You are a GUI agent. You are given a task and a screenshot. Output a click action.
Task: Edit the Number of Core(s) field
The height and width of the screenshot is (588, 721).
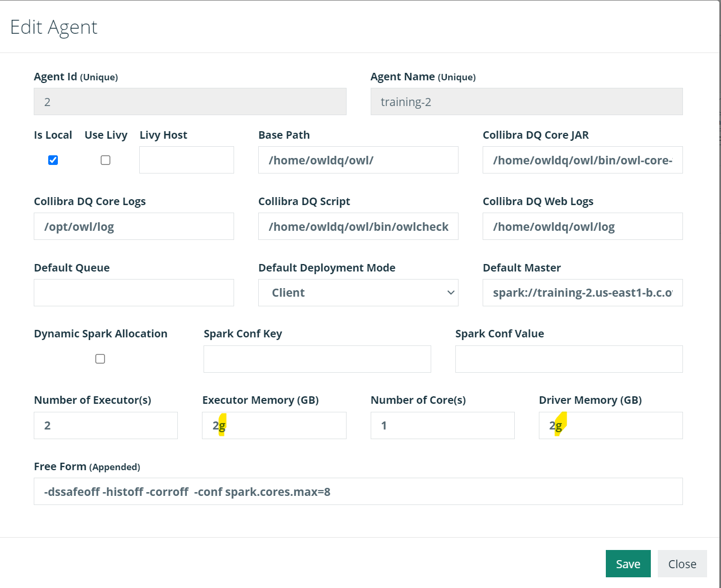pyautogui.click(x=442, y=425)
